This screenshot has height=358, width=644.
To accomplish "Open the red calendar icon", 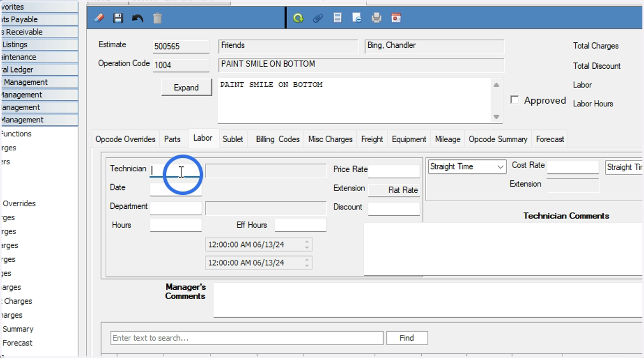I will point(397,18).
